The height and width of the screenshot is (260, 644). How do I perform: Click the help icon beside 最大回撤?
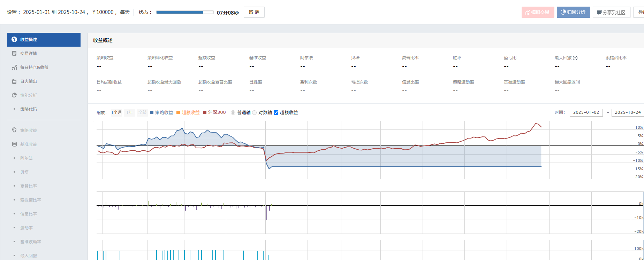point(575,58)
